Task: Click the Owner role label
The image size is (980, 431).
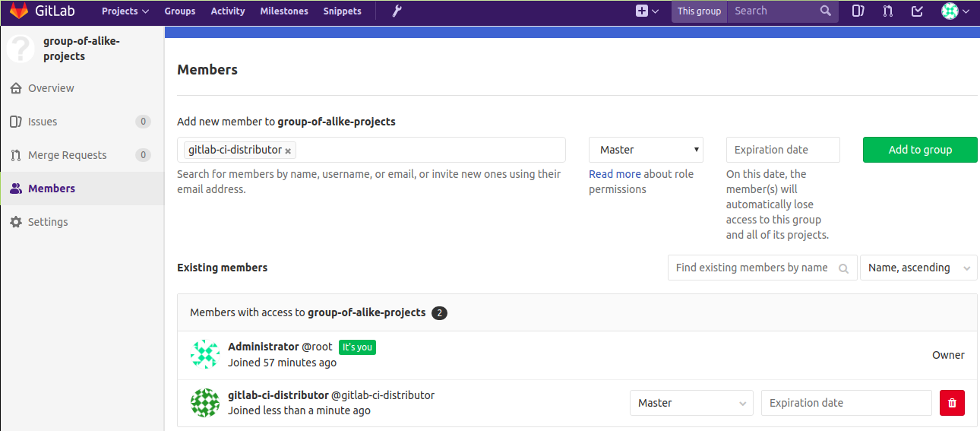Action: (x=948, y=355)
